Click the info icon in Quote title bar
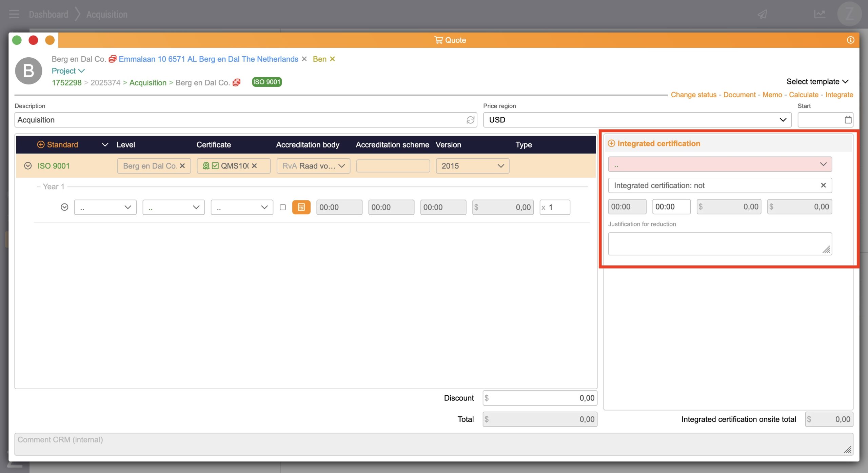 point(850,40)
